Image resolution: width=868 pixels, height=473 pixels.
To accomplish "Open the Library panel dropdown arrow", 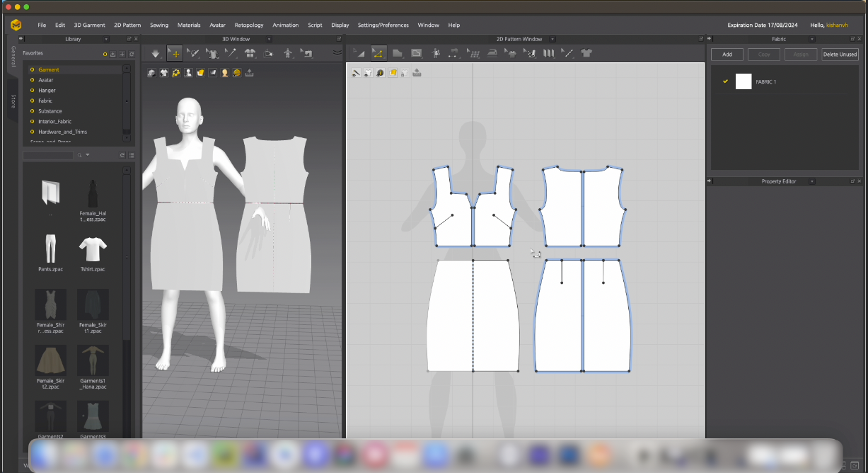I will 106,39.
